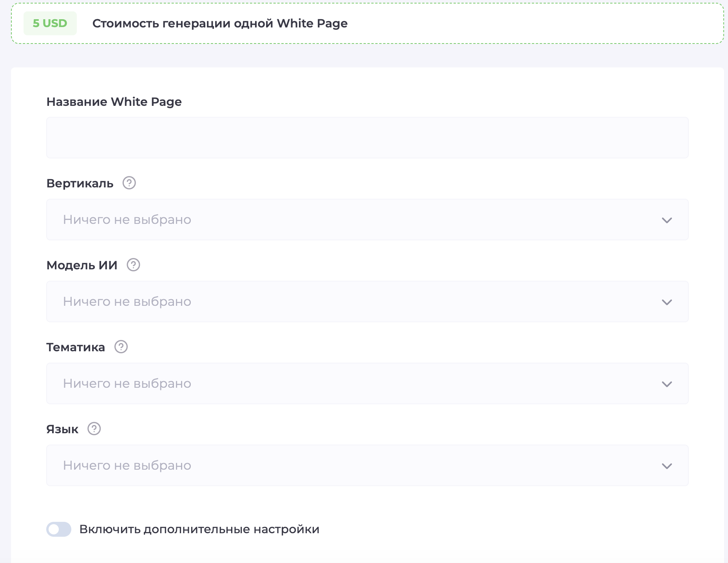Click the help icon next to Вертикаль
Image resolution: width=728 pixels, height=563 pixels.
click(129, 183)
